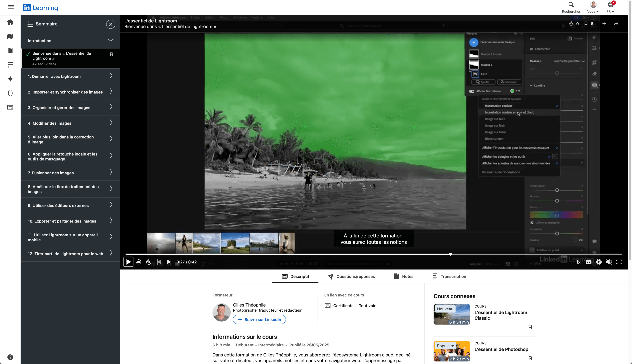Expand 12. Tirer parti de Lightroom pour le web
The image size is (632, 364).
tap(70, 254)
